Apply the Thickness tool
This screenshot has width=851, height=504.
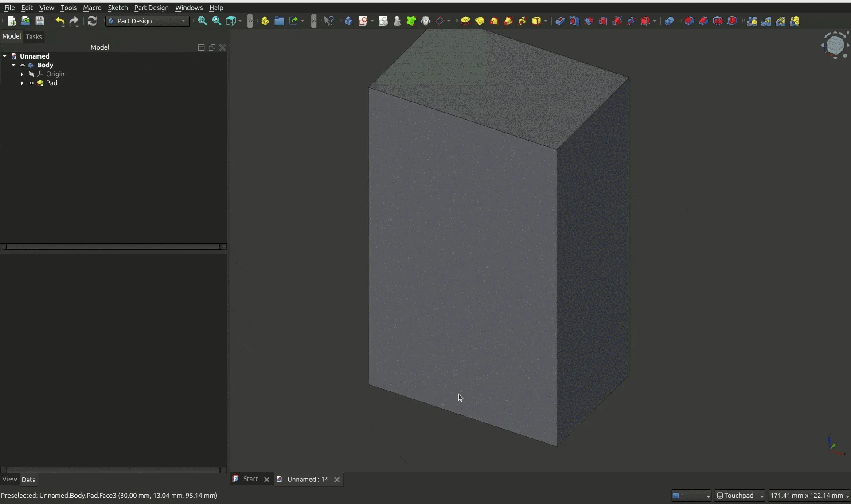732,21
